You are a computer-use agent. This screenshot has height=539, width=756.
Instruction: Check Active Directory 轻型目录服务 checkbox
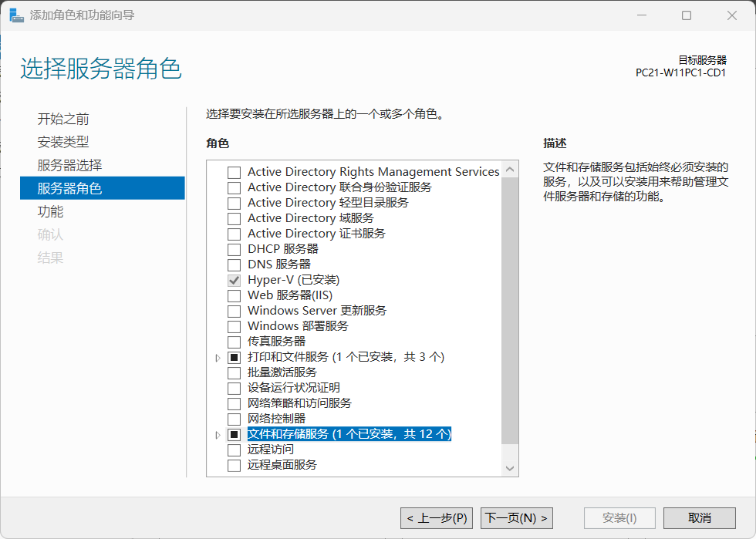[234, 203]
